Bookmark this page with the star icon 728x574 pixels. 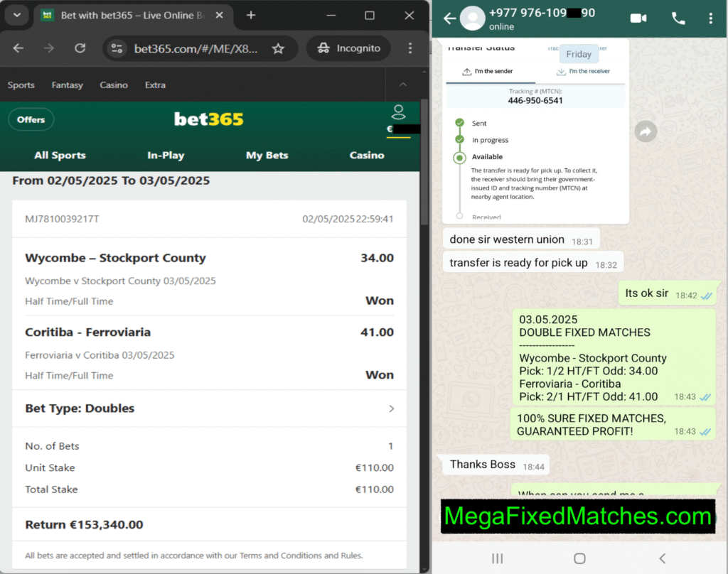[278, 48]
